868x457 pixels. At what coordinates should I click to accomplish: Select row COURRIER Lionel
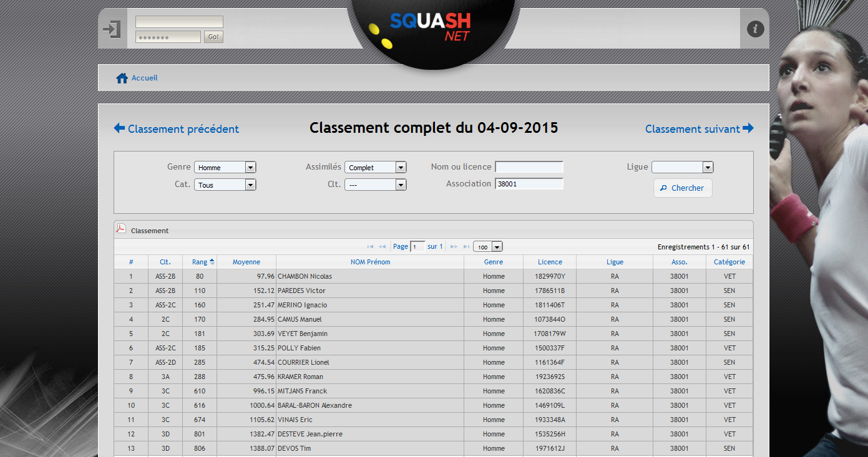(x=434, y=362)
